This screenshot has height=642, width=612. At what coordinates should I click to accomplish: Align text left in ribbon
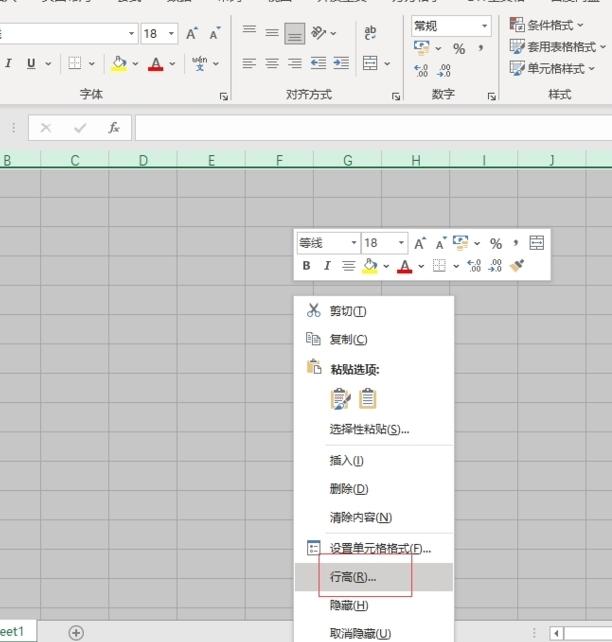249,63
